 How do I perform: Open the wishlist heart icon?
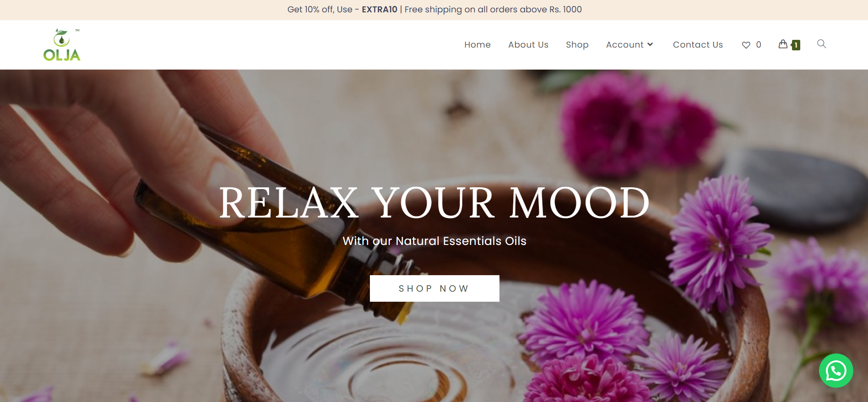[746, 45]
